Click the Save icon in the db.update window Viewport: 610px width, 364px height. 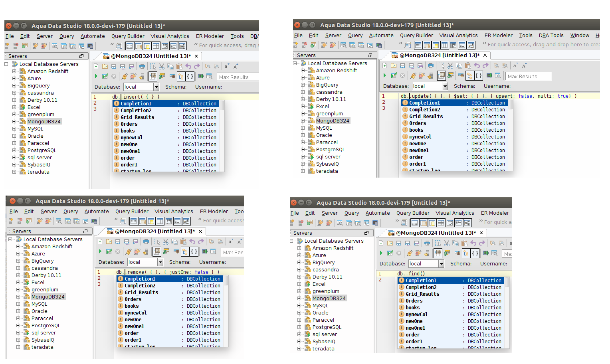(x=402, y=65)
